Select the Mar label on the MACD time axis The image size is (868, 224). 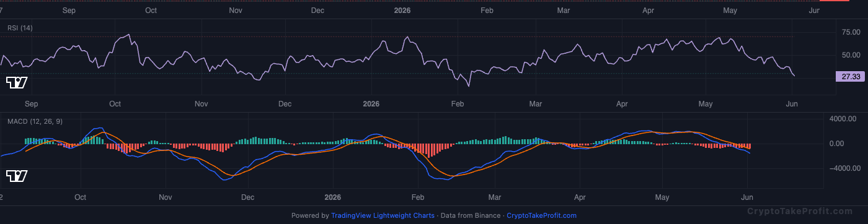tap(494, 197)
